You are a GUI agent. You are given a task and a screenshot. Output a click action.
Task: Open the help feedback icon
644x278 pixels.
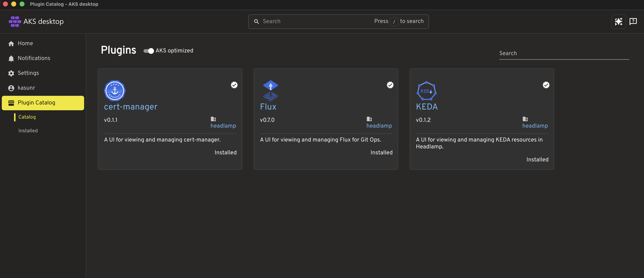coord(633,22)
